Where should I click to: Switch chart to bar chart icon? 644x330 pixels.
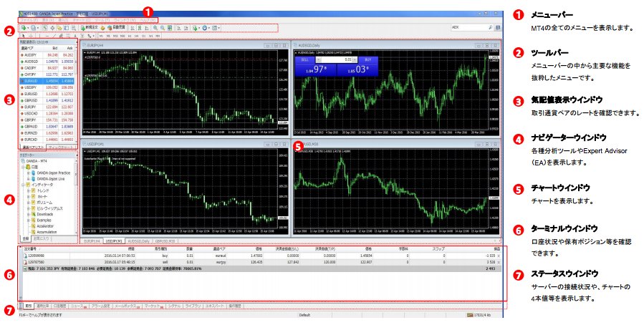click(x=133, y=28)
